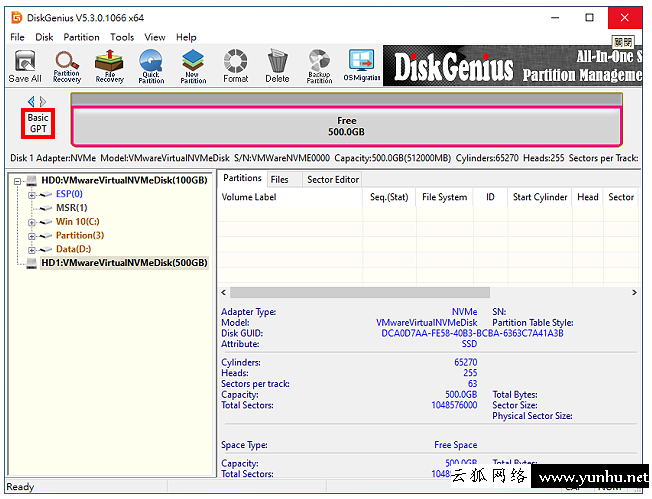The height and width of the screenshot is (499, 652).
Task: Launch the OS Migration tool
Action: click(x=362, y=66)
